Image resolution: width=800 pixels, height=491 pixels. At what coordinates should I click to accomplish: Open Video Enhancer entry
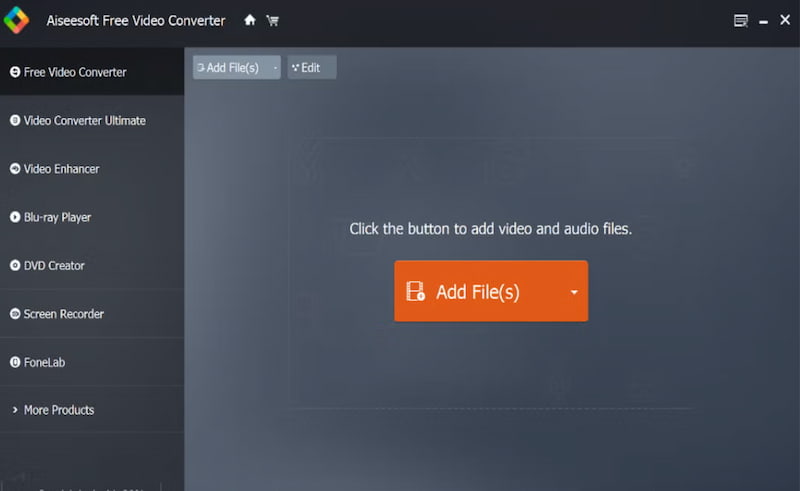point(92,168)
